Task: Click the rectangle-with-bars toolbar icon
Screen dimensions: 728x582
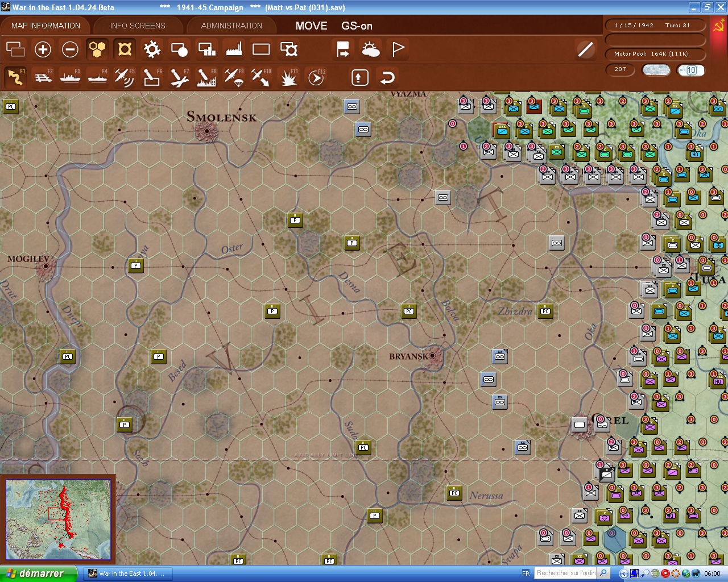Action: 206,49
